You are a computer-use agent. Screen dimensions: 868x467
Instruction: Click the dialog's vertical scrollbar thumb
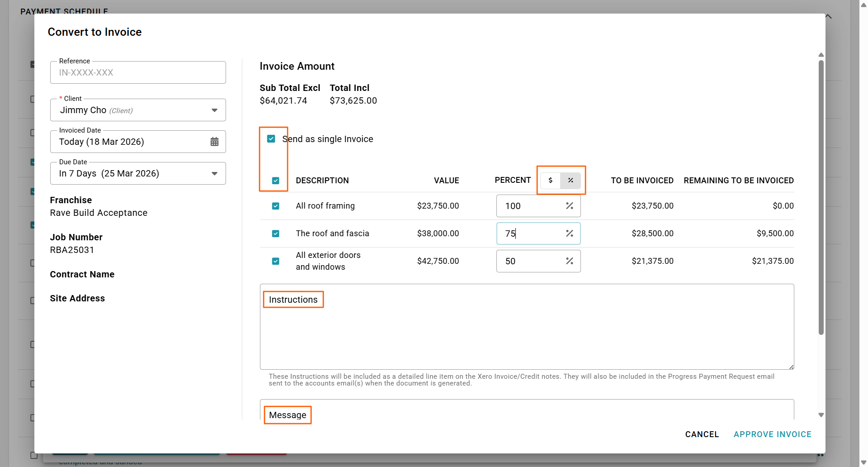tap(821, 197)
